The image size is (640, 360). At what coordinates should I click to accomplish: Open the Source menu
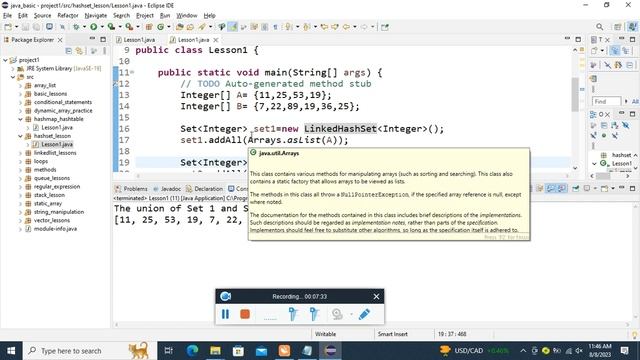click(42, 16)
